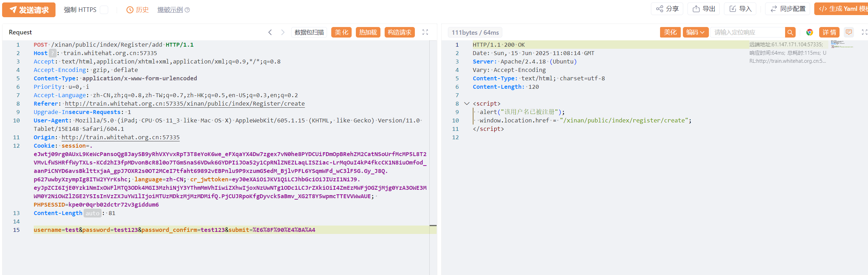Click the question mark tag beside Host
This screenshot has height=275, width=868.
coord(52,53)
